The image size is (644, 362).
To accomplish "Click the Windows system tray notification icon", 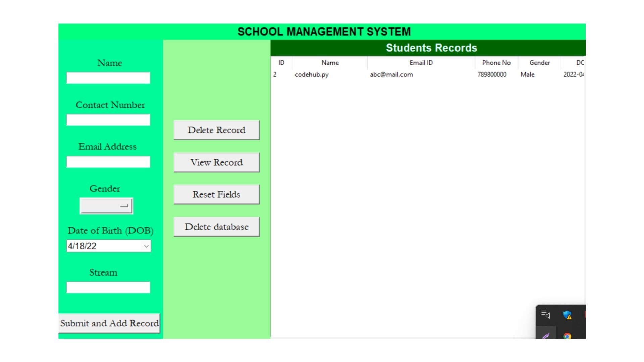I will point(568,315).
